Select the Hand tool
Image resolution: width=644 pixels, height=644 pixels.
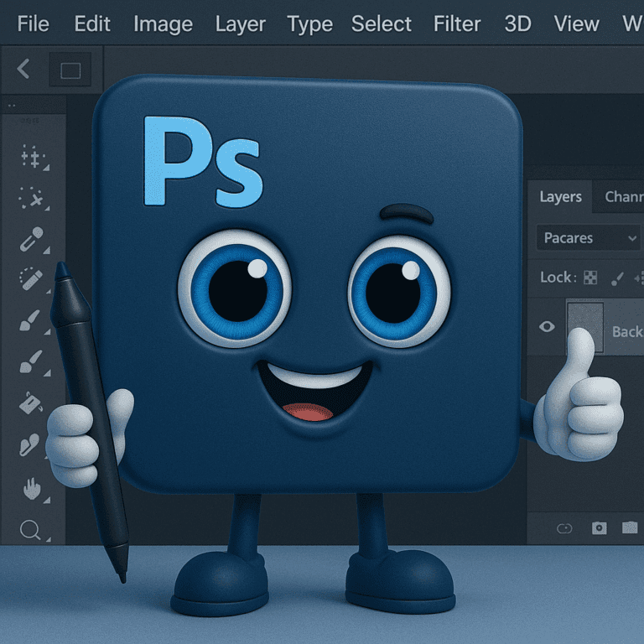[31, 487]
